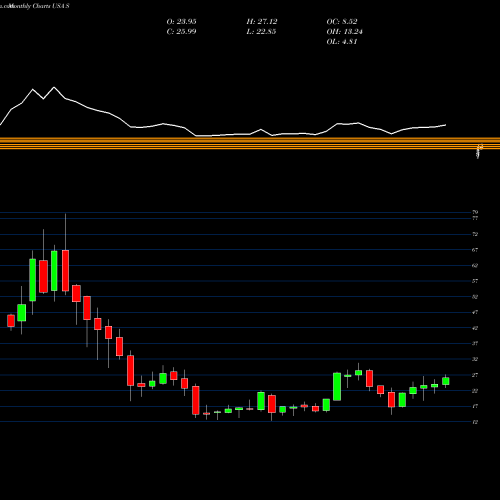Viewport: 500px width, 500px height.
Task: Click the candlestick with the tallest upper wick
Action: click(65, 271)
